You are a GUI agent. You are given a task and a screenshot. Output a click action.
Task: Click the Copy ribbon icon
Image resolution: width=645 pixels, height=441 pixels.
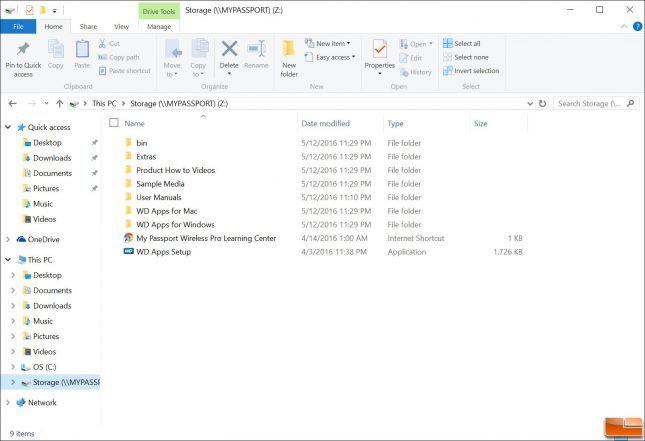point(56,49)
